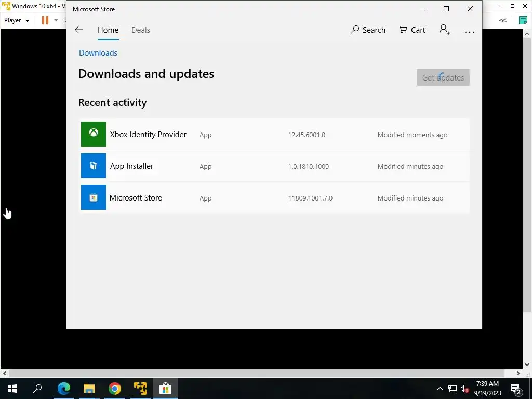Open File Explorer from taskbar

tap(89, 389)
